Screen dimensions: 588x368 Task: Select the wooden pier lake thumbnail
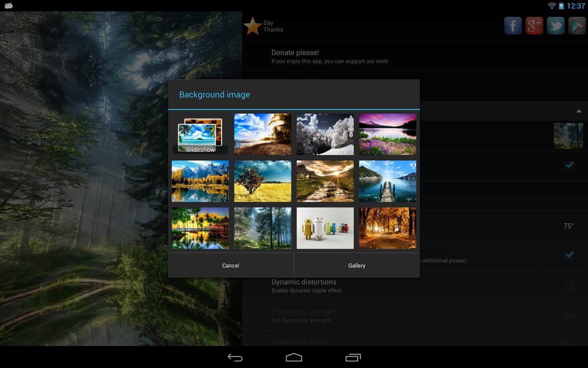coord(388,181)
